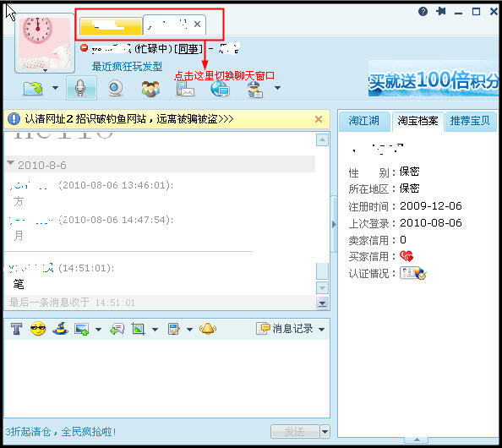This screenshot has width=502, height=448.
Task: Open webcam video chat icon
Action: [x=116, y=89]
